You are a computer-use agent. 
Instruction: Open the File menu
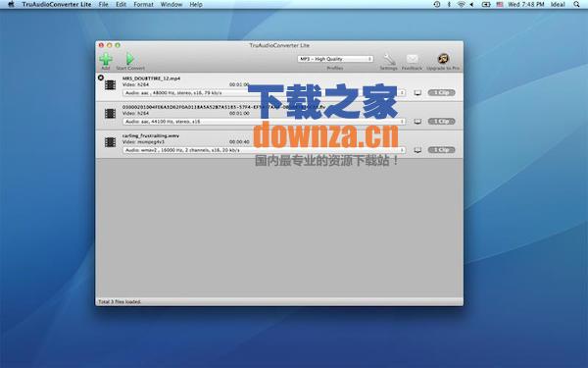(x=104, y=5)
